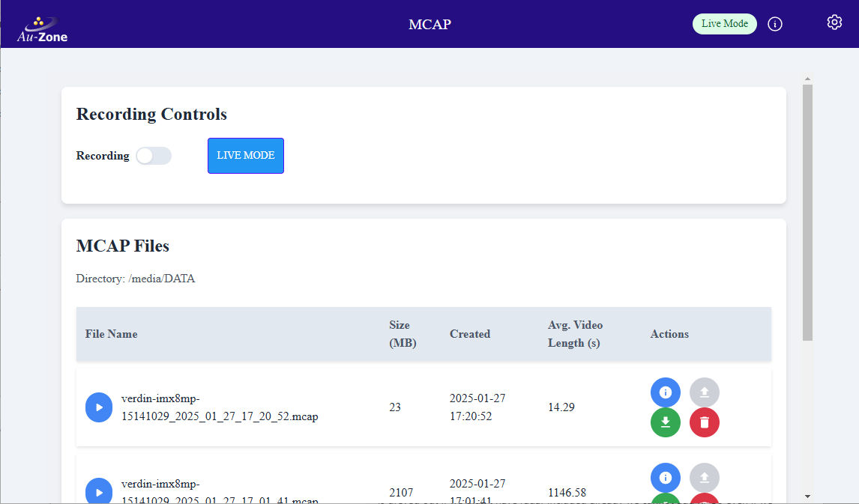859x504 pixels.
Task: Click the MCAP Files heading
Action: click(x=123, y=246)
